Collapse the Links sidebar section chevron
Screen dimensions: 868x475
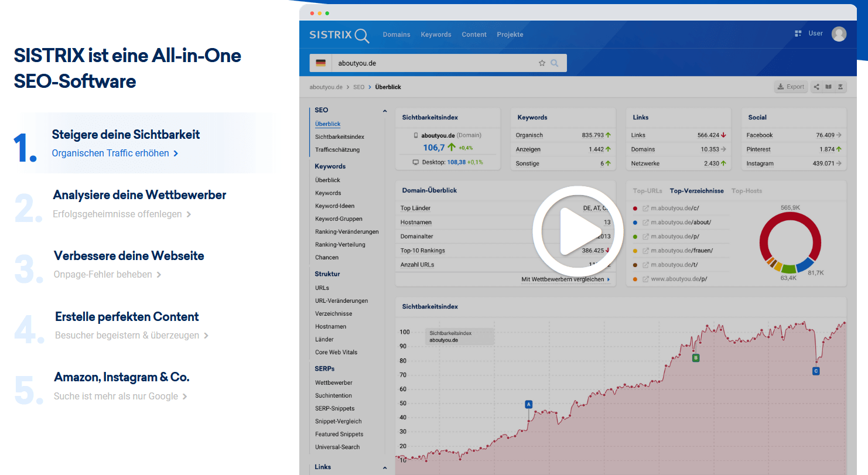[385, 467]
